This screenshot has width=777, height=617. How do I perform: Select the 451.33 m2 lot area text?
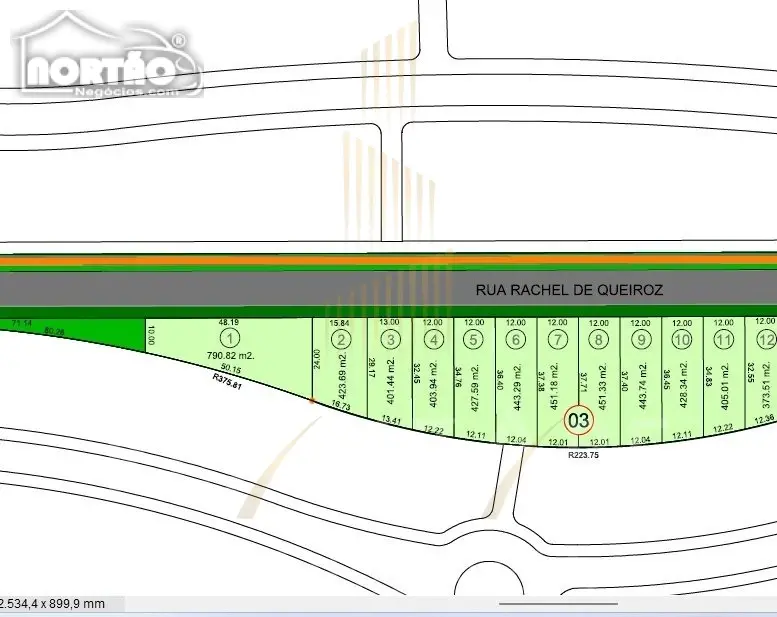coord(603,387)
